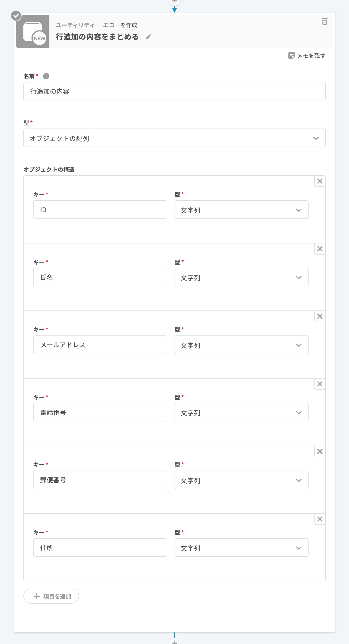Screen dimensions: 349x644
Task: Click the 電話番号 key input field
Action: tap(100, 412)
